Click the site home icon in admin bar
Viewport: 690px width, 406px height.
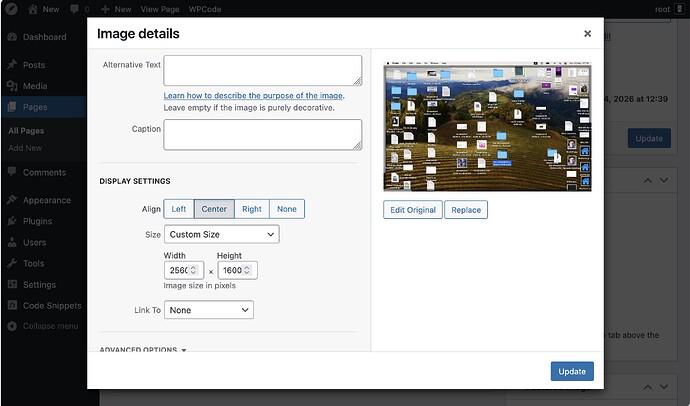click(x=33, y=9)
